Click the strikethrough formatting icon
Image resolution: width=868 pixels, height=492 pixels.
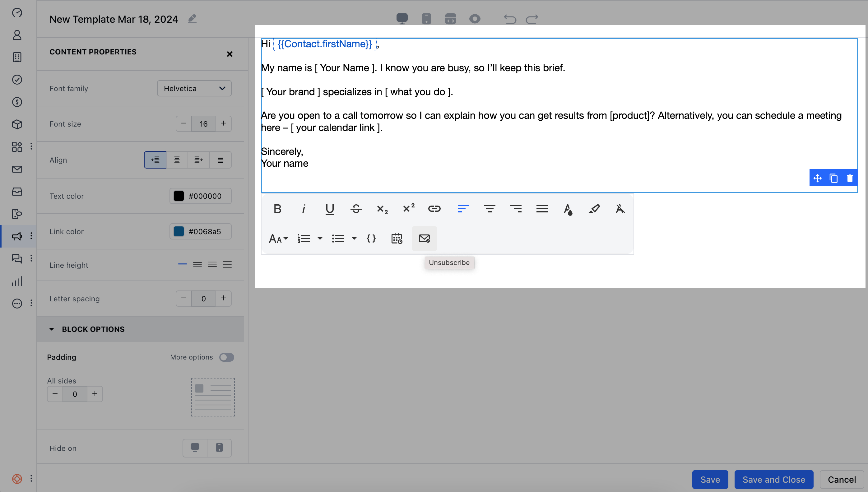coord(356,209)
